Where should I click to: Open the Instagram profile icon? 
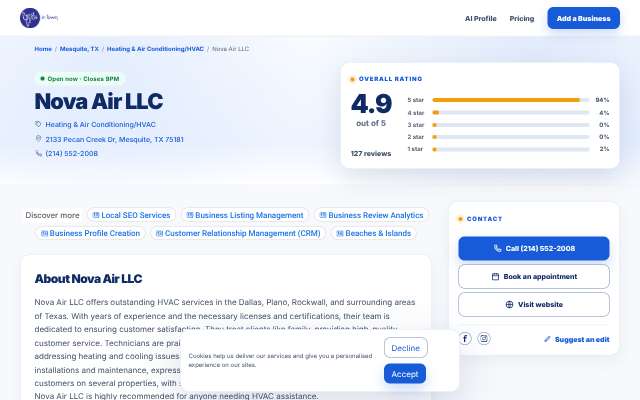pyautogui.click(x=484, y=338)
